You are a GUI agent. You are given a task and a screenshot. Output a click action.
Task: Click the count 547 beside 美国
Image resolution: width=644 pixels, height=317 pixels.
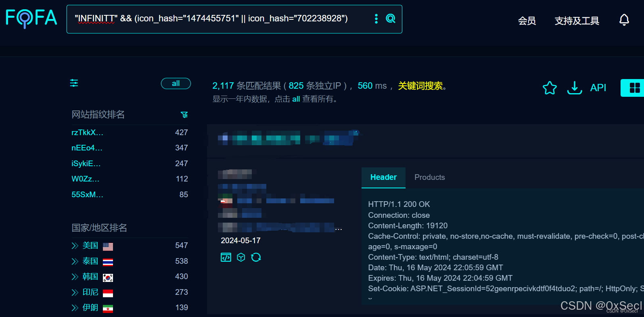click(x=182, y=246)
